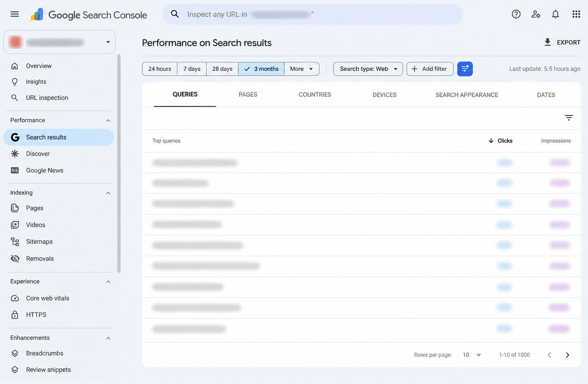Click the HTTPS padlock icon
This screenshot has height=384, width=588.
pyautogui.click(x=15, y=315)
